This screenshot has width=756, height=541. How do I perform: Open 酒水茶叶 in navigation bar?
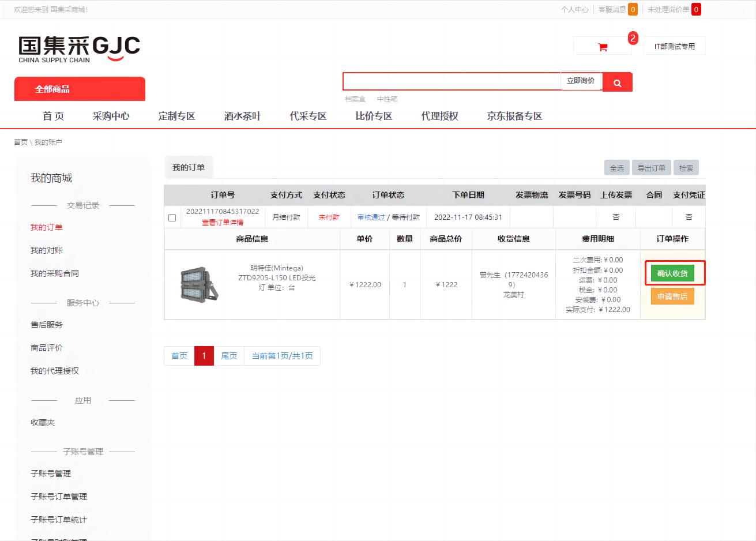[x=242, y=116]
